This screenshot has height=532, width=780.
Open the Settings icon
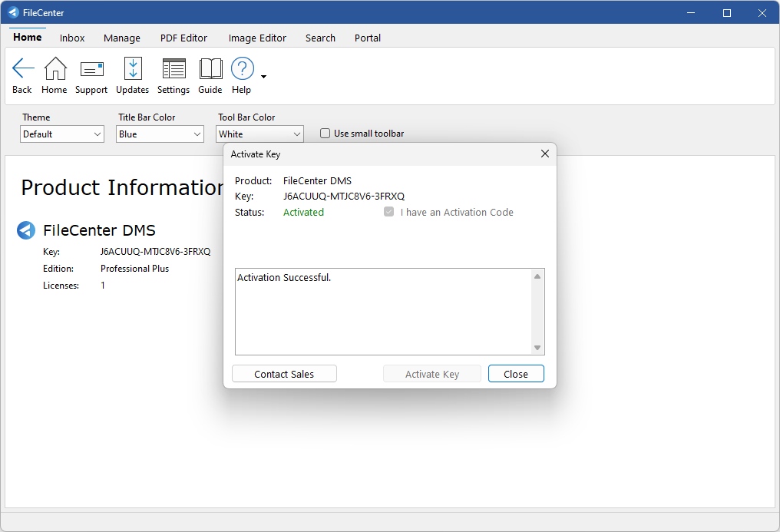click(174, 68)
